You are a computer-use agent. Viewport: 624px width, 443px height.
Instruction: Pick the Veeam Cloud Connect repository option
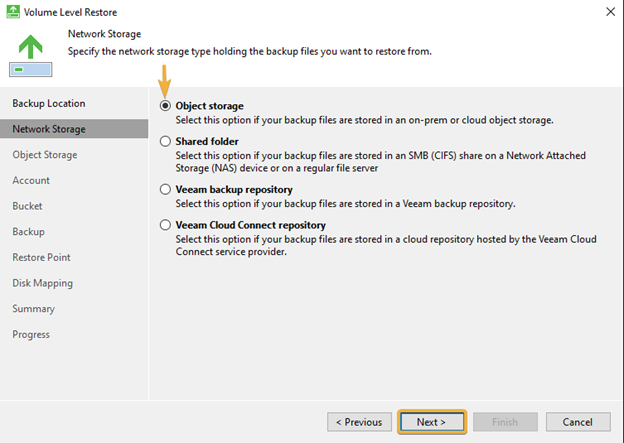click(165, 225)
